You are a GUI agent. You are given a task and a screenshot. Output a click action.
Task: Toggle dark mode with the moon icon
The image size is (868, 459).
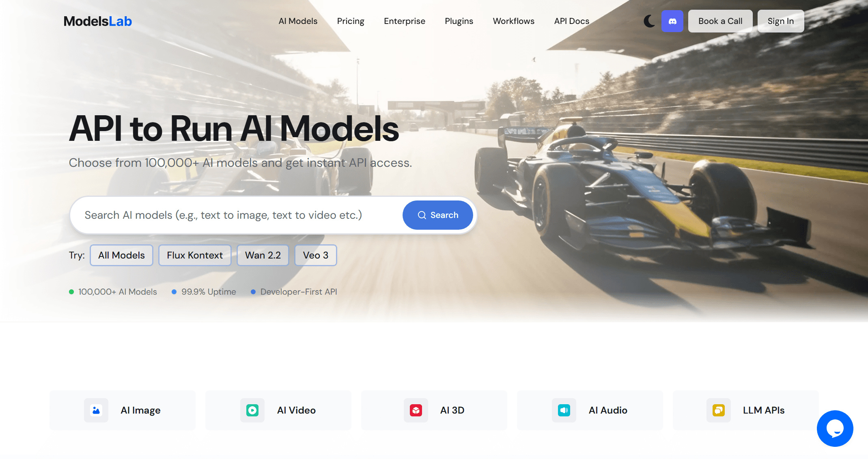(x=649, y=21)
